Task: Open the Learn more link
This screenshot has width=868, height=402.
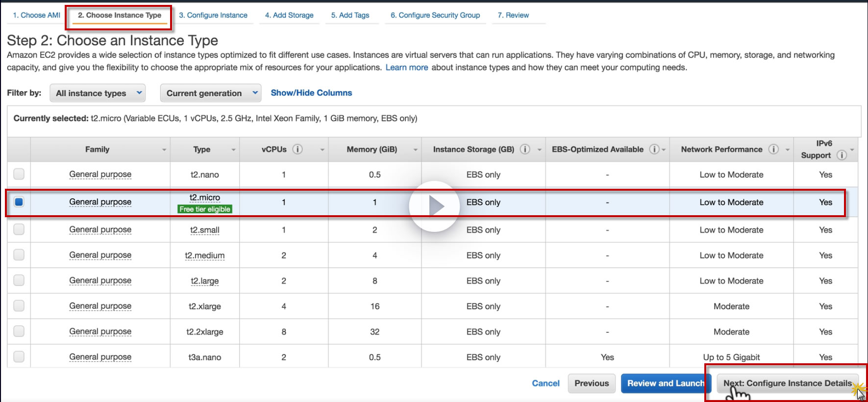Action: click(x=406, y=68)
